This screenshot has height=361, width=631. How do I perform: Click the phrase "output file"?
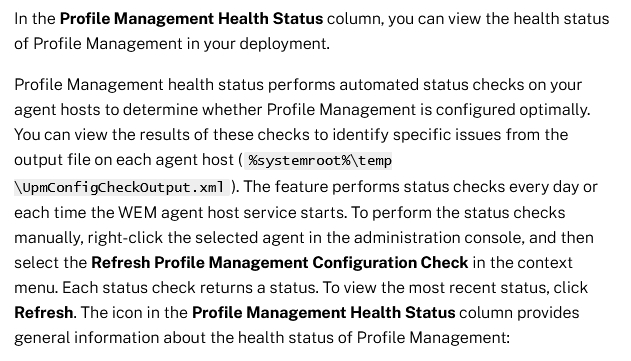pos(52,160)
